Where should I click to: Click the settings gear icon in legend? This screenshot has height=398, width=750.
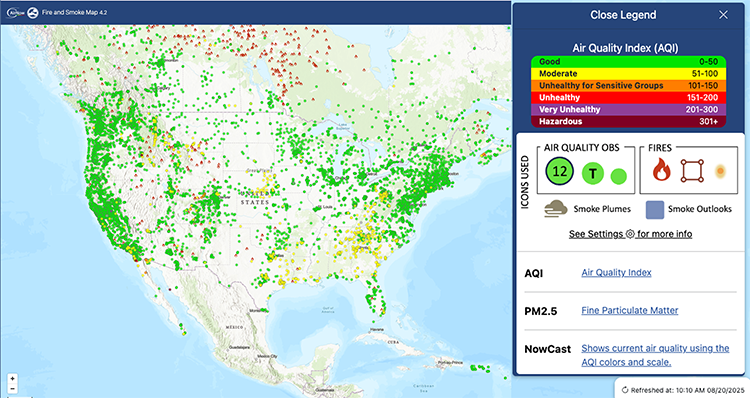(630, 234)
